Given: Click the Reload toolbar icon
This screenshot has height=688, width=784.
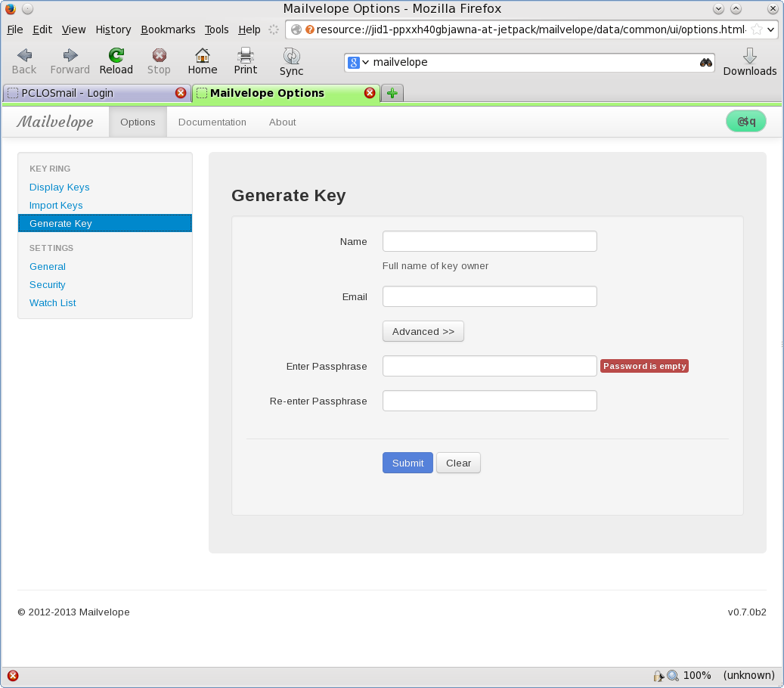Looking at the screenshot, I should (116, 55).
